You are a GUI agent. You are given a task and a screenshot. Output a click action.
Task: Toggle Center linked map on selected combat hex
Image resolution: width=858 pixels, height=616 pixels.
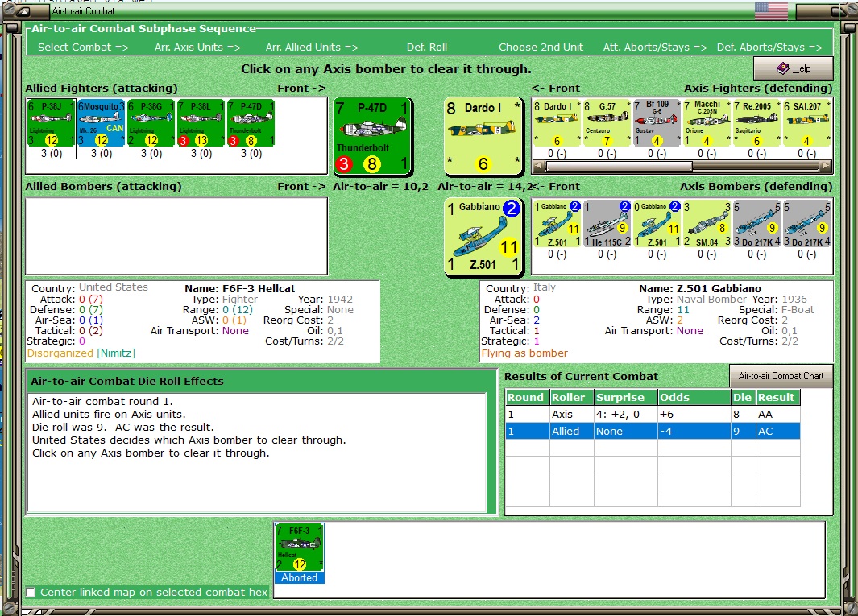[x=31, y=592]
